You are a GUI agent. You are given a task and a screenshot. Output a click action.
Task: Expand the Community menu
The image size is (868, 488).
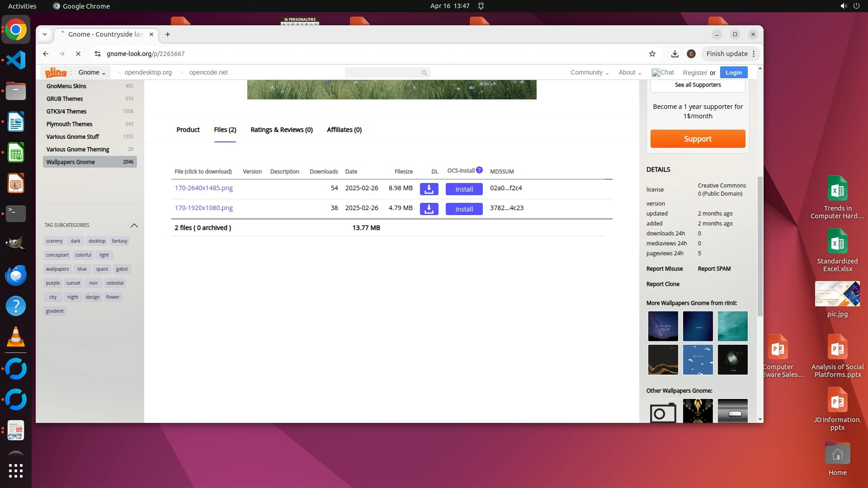coord(589,72)
